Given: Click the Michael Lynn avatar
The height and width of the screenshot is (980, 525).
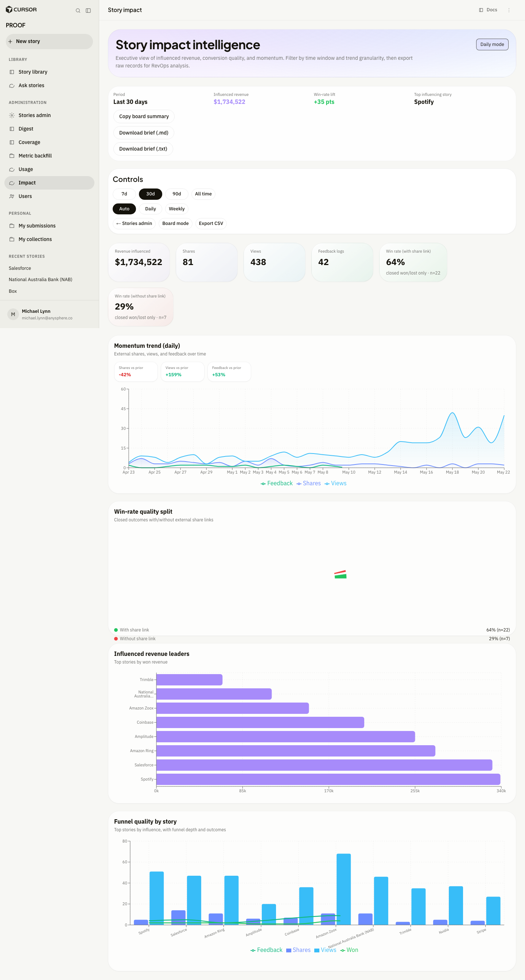Looking at the screenshot, I should (x=13, y=314).
